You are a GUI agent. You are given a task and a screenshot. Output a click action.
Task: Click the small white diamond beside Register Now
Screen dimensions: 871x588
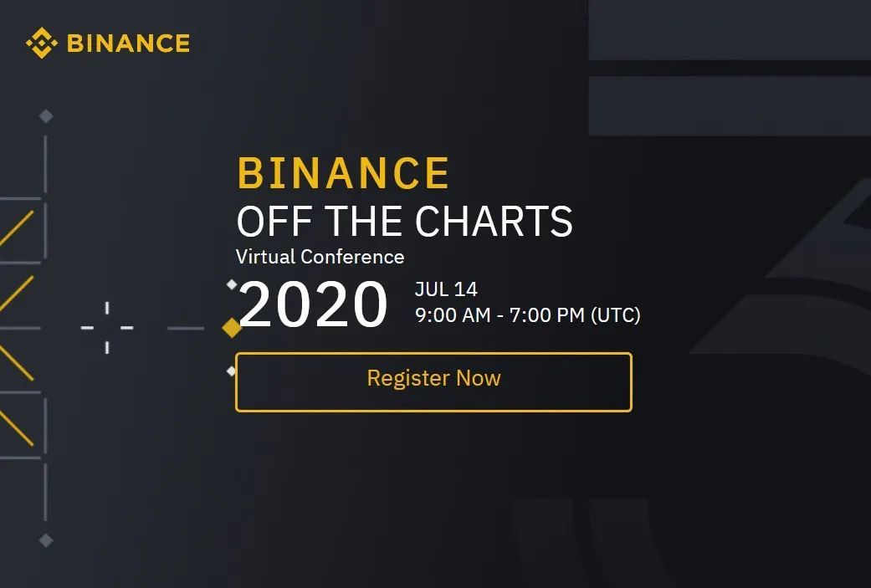[x=232, y=371]
